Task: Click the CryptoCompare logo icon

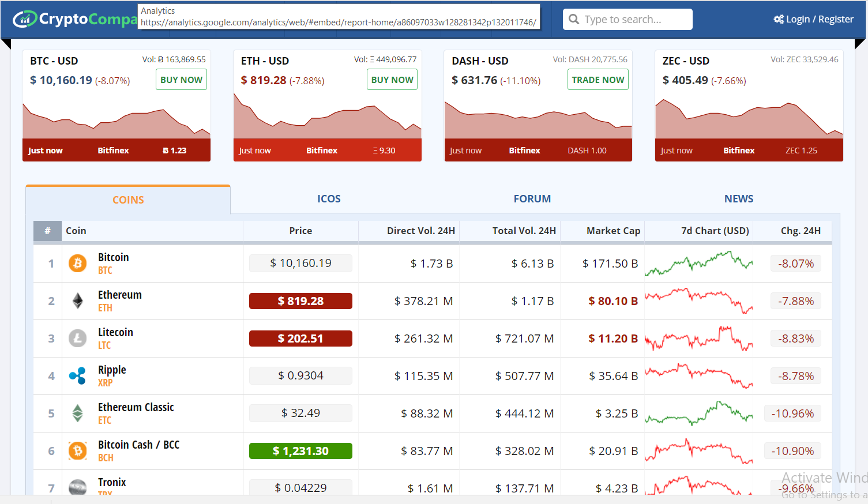Action: point(25,19)
